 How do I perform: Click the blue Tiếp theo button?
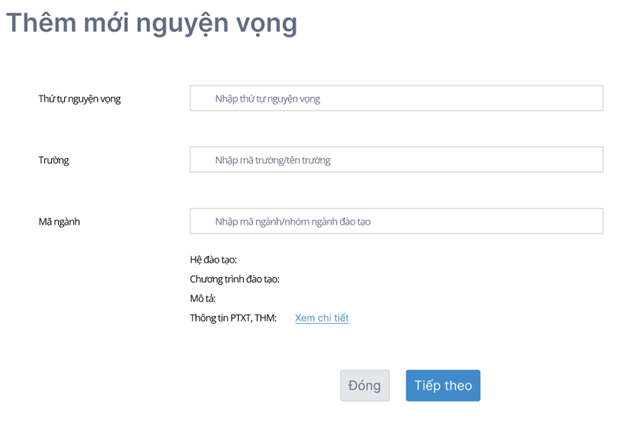(x=443, y=386)
